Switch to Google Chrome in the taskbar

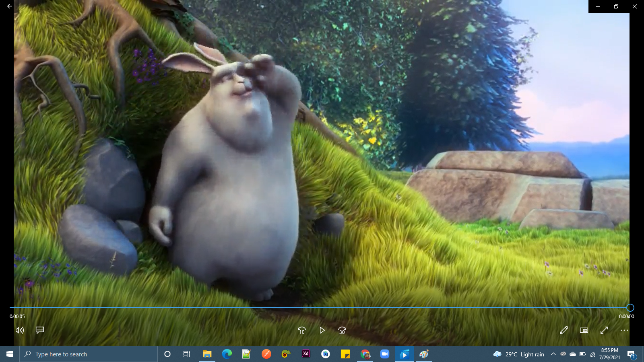pyautogui.click(x=365, y=354)
